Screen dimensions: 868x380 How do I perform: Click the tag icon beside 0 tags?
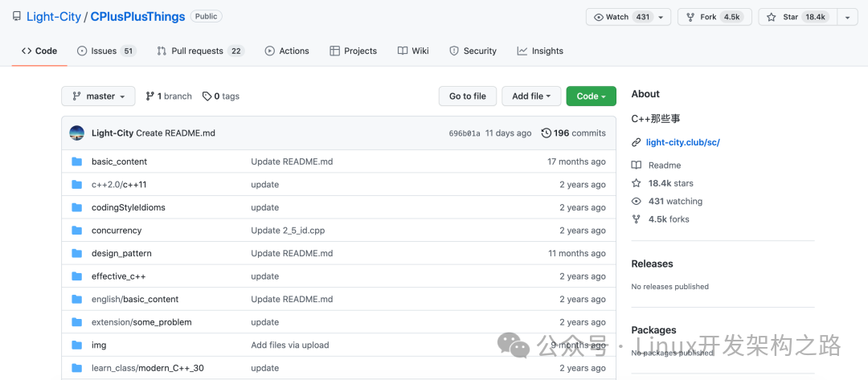(207, 96)
